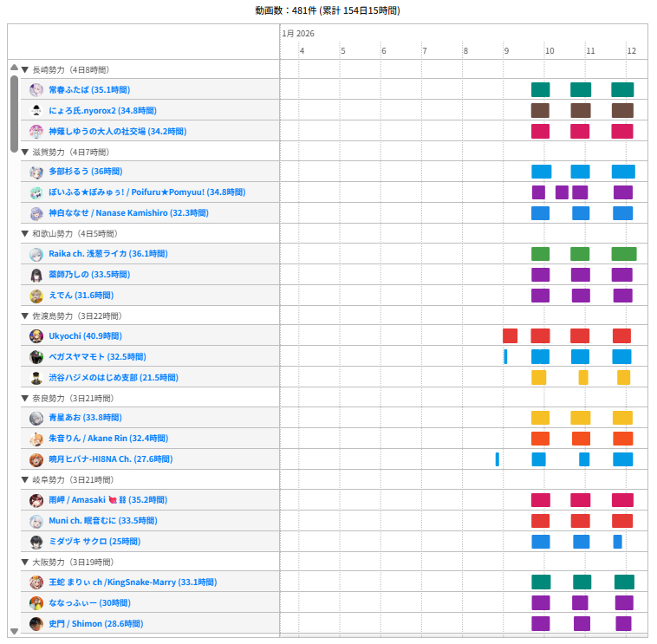Click the 常春ふたば channel avatar
This screenshot has width=657, height=644.
[x=36, y=89]
